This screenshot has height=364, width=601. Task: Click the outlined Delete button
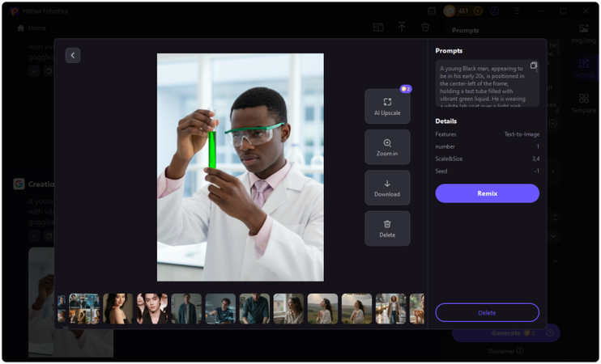(x=487, y=312)
